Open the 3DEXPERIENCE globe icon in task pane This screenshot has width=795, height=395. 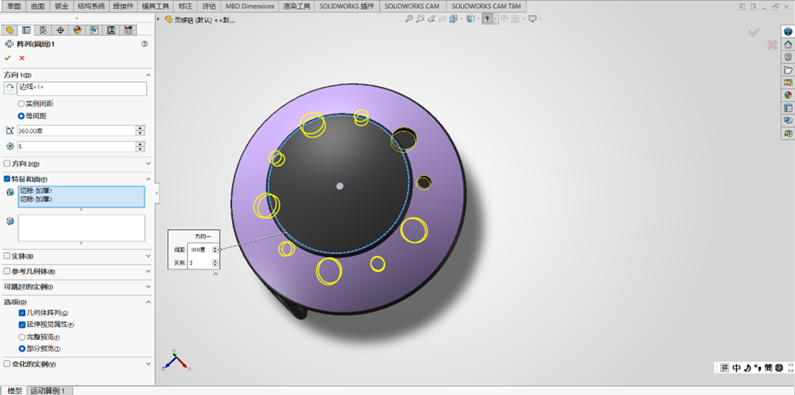(788, 31)
